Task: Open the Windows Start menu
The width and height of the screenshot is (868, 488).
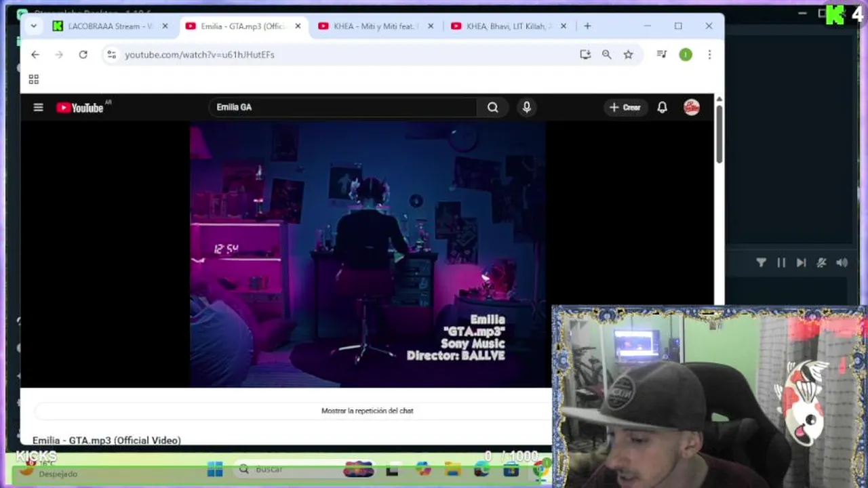Action: (215, 469)
